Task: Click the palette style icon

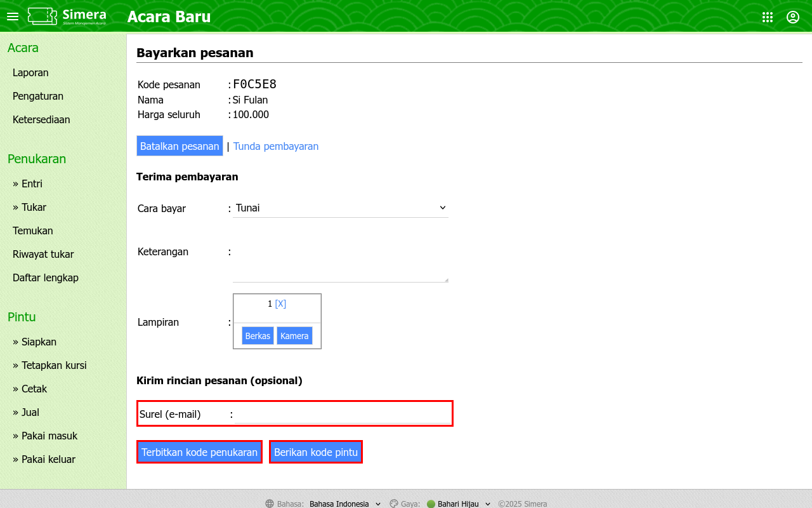Action: pyautogui.click(x=393, y=504)
